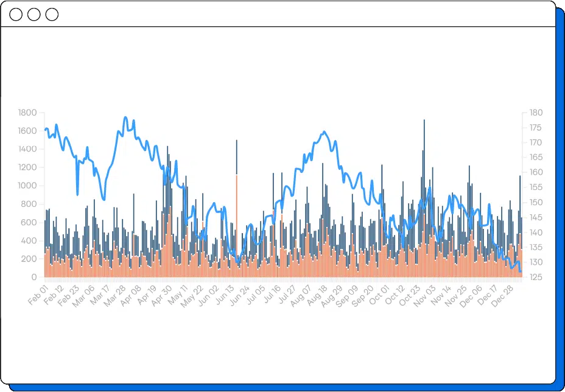Click the 0 value on left axis
This screenshot has width=565, height=392.
34,277
